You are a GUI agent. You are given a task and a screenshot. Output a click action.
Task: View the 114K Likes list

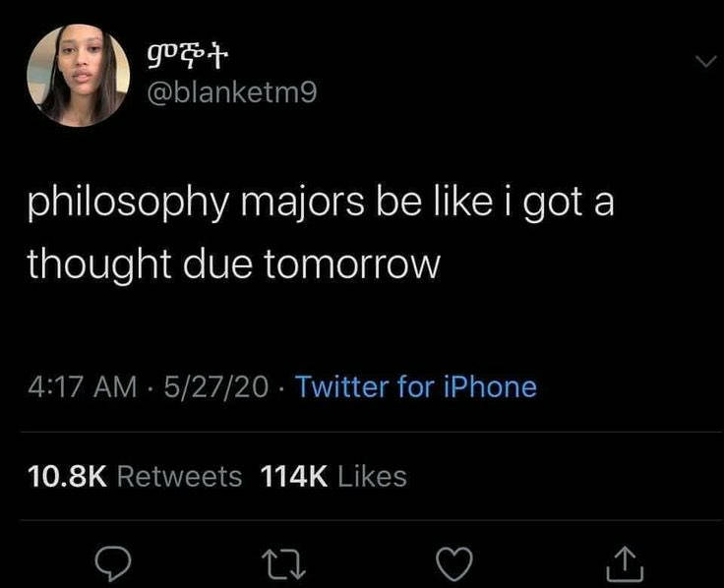tap(333, 476)
